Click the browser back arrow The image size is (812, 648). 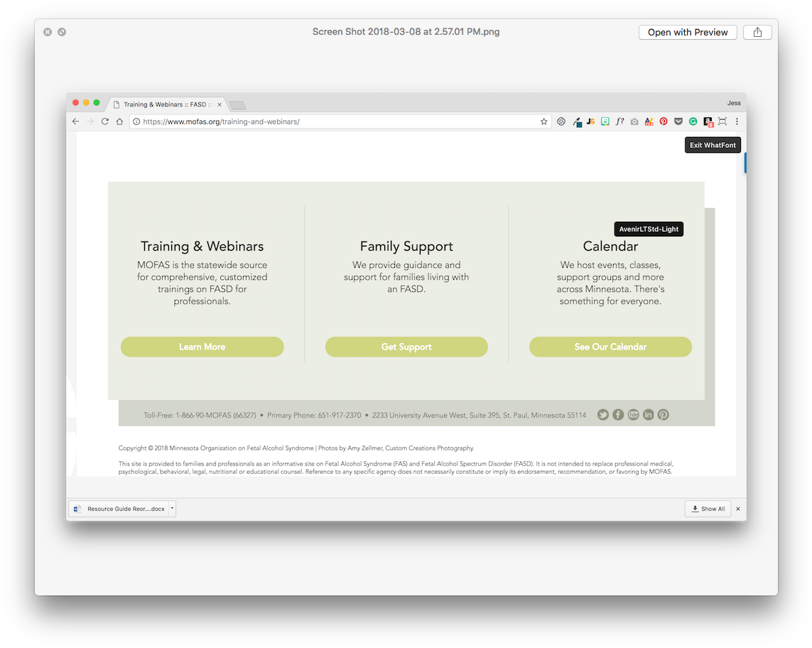click(x=75, y=121)
